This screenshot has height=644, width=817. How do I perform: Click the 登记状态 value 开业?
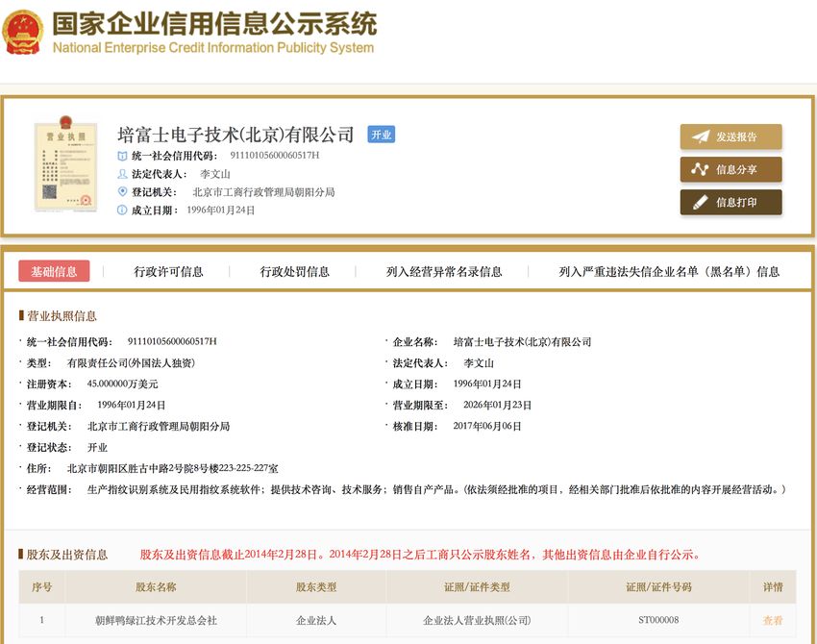pos(97,448)
